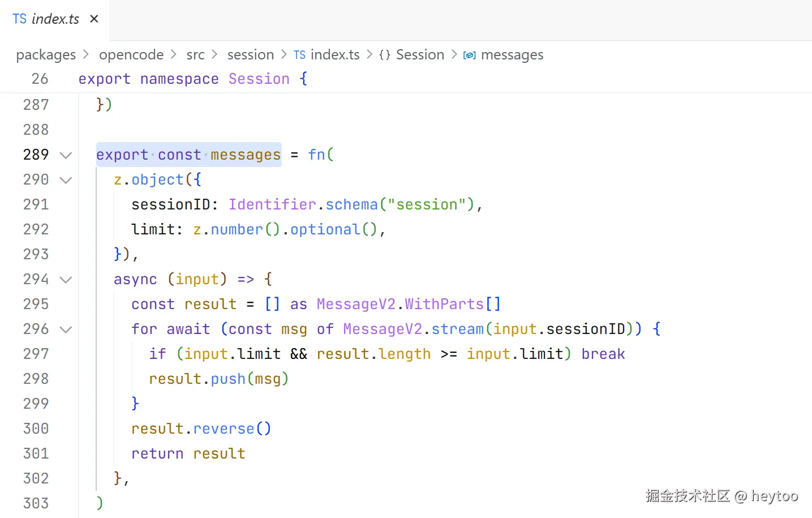Screen dimensions: 812x518
Task: Click line number 298
Action: click(x=36, y=379)
